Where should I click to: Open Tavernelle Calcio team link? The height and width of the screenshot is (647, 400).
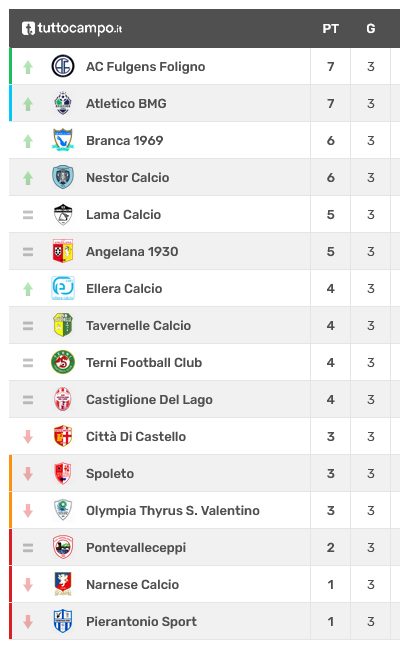coord(138,326)
